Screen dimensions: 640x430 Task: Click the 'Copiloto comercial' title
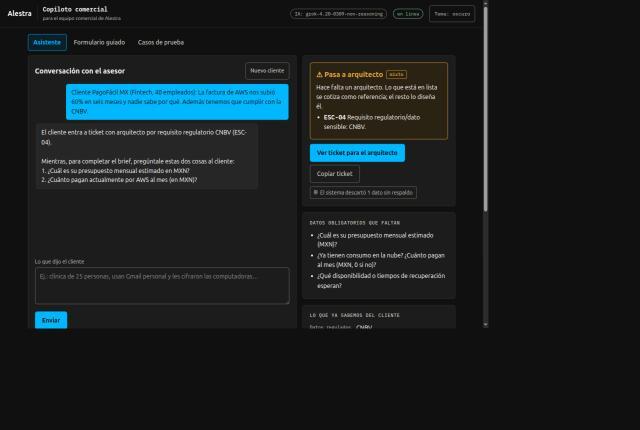75,9
